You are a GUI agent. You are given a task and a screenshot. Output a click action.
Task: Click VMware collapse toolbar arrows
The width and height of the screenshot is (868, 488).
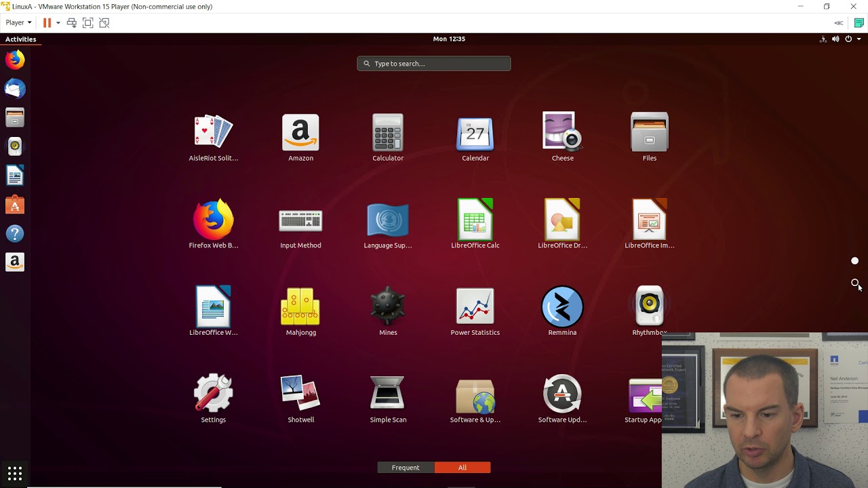point(839,22)
